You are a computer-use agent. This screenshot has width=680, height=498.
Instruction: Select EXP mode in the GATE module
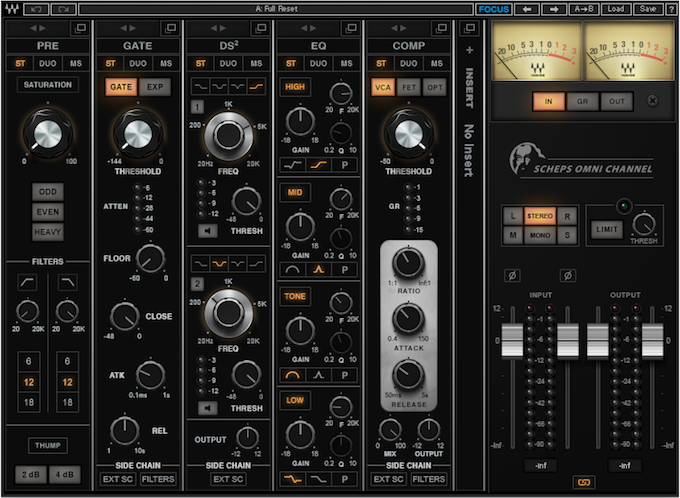click(x=155, y=87)
